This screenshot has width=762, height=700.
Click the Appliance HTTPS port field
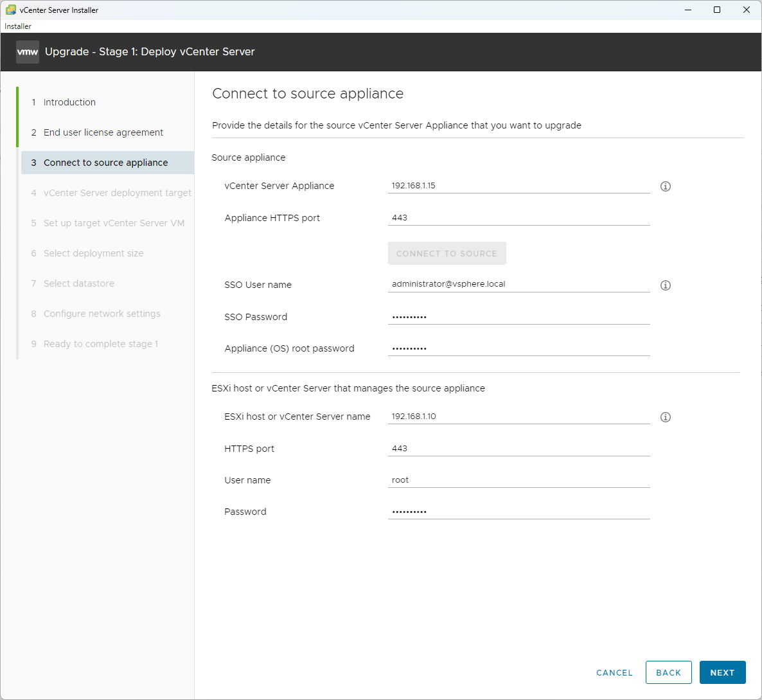coord(518,218)
